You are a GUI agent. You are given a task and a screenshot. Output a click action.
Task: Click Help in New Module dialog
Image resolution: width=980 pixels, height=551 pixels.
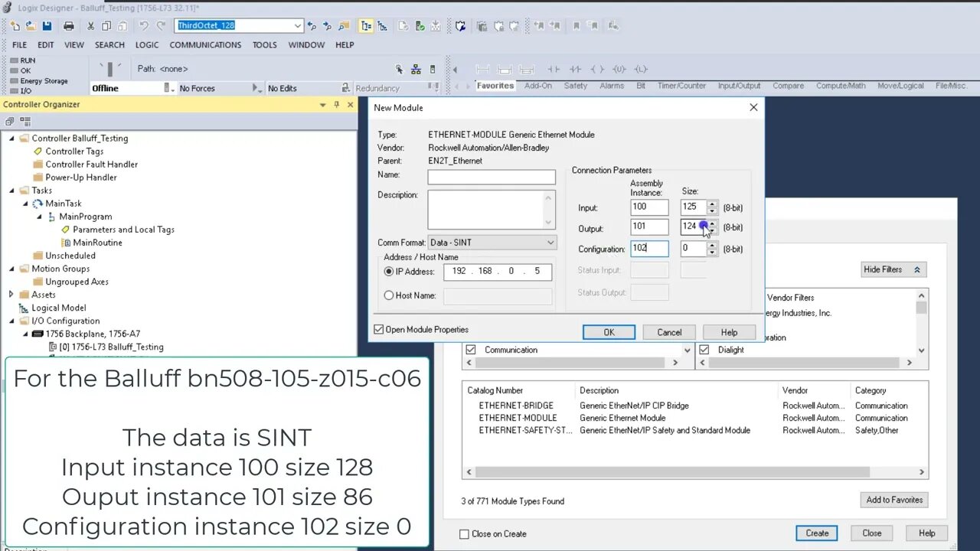[729, 332]
